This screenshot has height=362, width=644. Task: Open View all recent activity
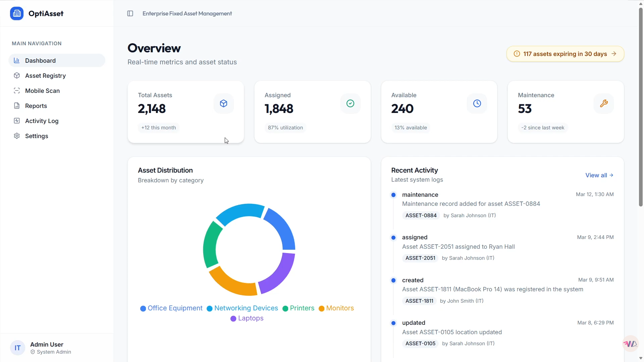pyautogui.click(x=599, y=175)
